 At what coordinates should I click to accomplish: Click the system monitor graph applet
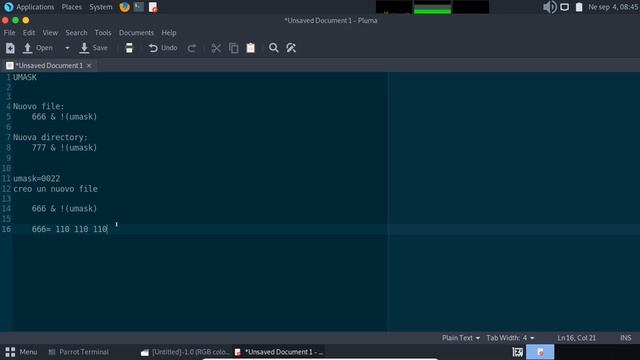pos(432,7)
